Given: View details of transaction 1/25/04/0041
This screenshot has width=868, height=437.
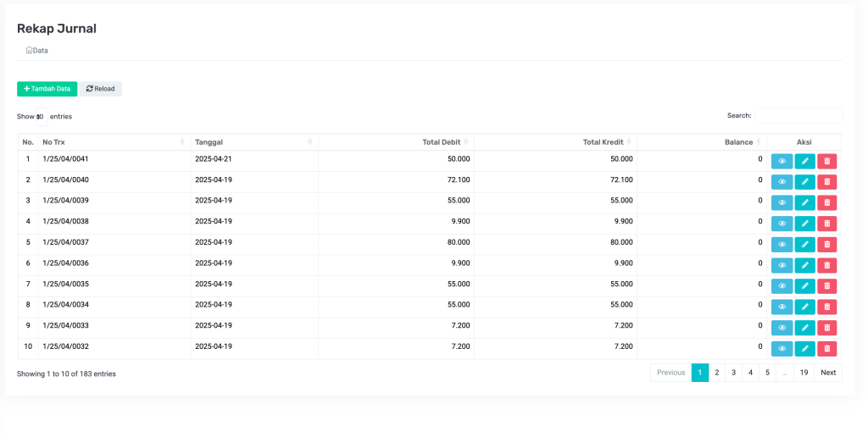Looking at the screenshot, I should click(782, 161).
